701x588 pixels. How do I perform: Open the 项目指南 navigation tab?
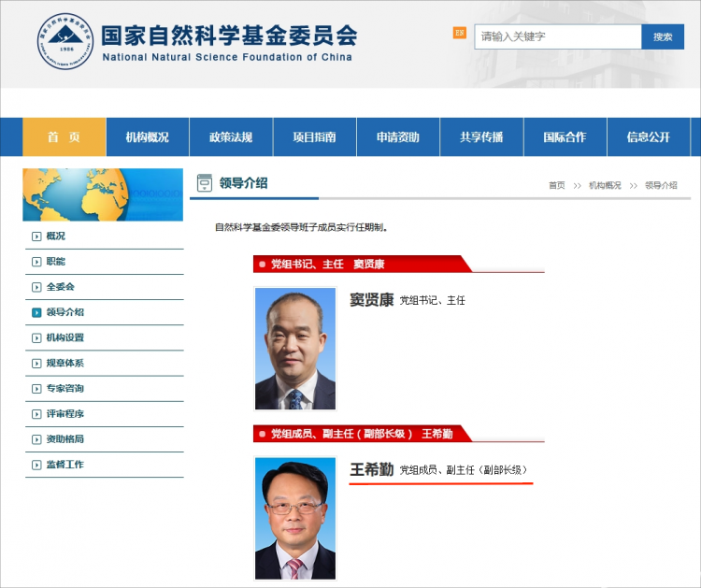click(x=315, y=136)
